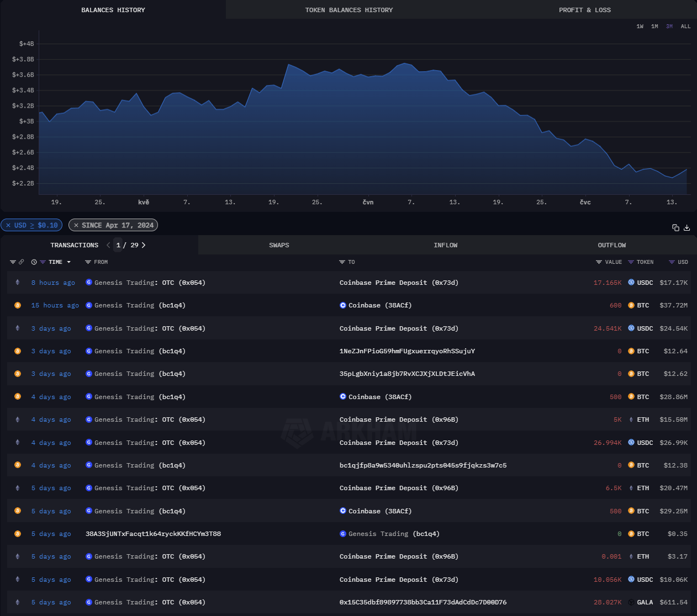Open address 0x15C35dbf89897738bb3Ca11F73dAdCdDc7D00D76

click(423, 602)
